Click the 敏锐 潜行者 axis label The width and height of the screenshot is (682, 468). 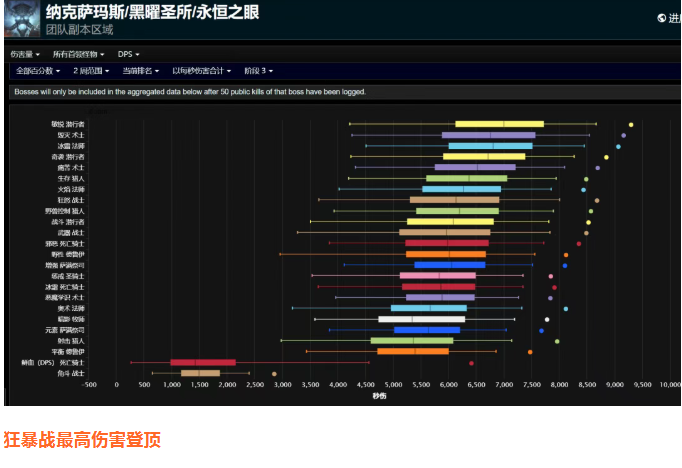68,124
